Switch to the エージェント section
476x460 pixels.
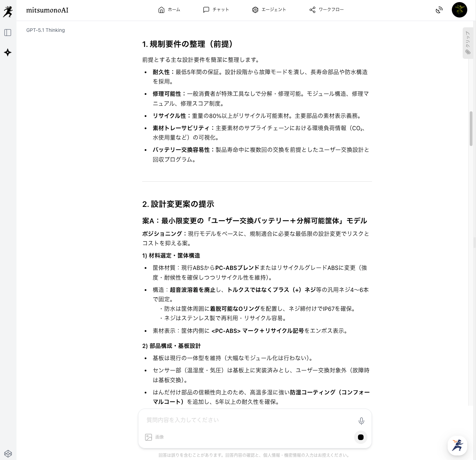tap(269, 10)
